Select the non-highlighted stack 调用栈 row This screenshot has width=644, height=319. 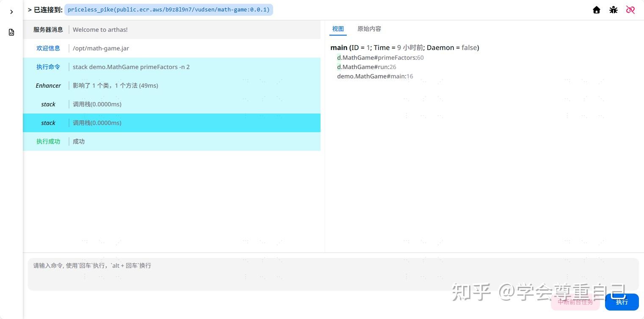click(171, 104)
